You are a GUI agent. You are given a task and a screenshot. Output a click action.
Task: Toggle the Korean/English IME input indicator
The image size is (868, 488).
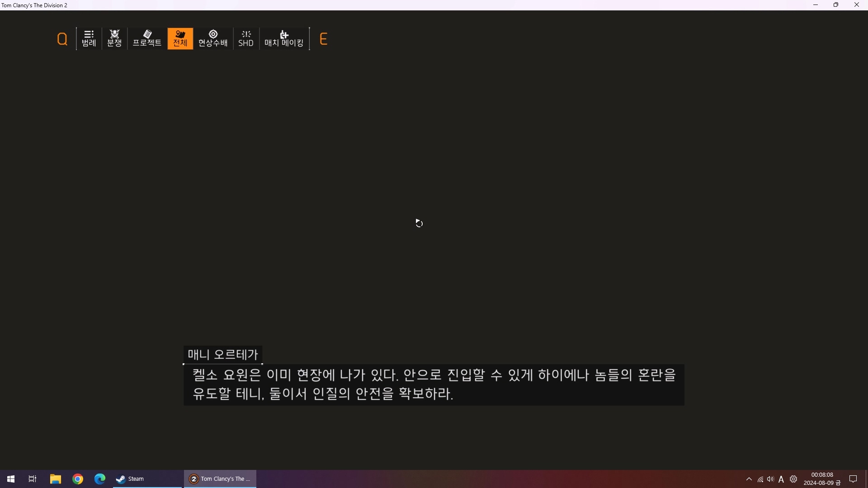[x=781, y=479]
